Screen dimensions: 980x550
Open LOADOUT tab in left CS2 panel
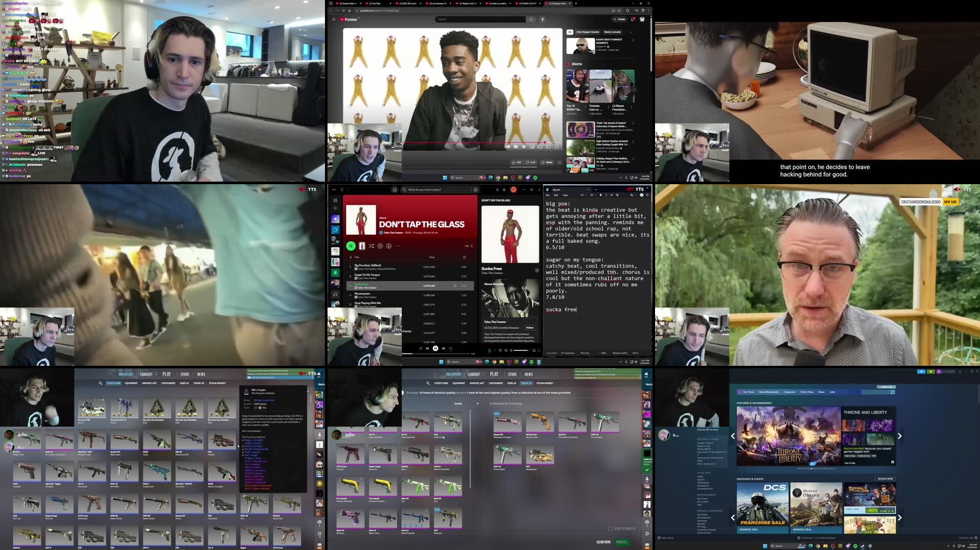(x=146, y=375)
